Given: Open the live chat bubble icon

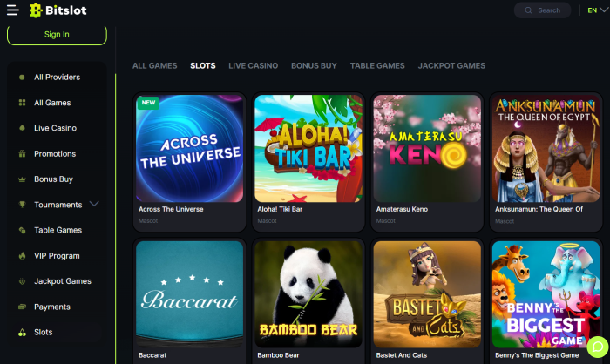Looking at the screenshot, I should click(x=598, y=347).
